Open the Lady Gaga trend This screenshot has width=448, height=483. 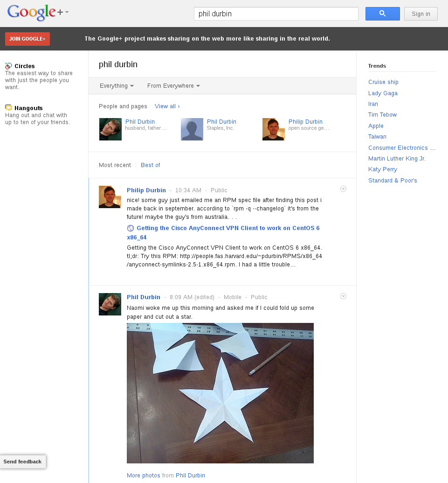coord(383,93)
